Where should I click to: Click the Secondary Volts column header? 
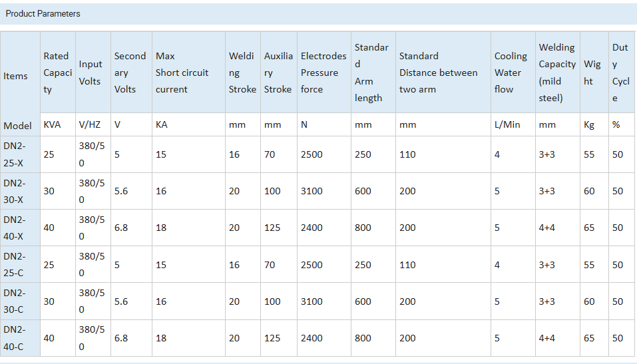click(131, 73)
